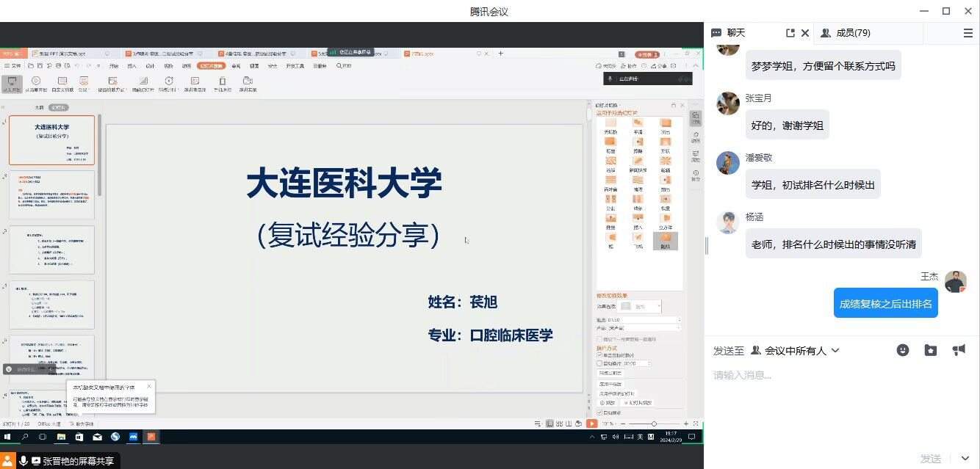
Task: Select the 无切换 no-transition option
Action: tap(610, 126)
